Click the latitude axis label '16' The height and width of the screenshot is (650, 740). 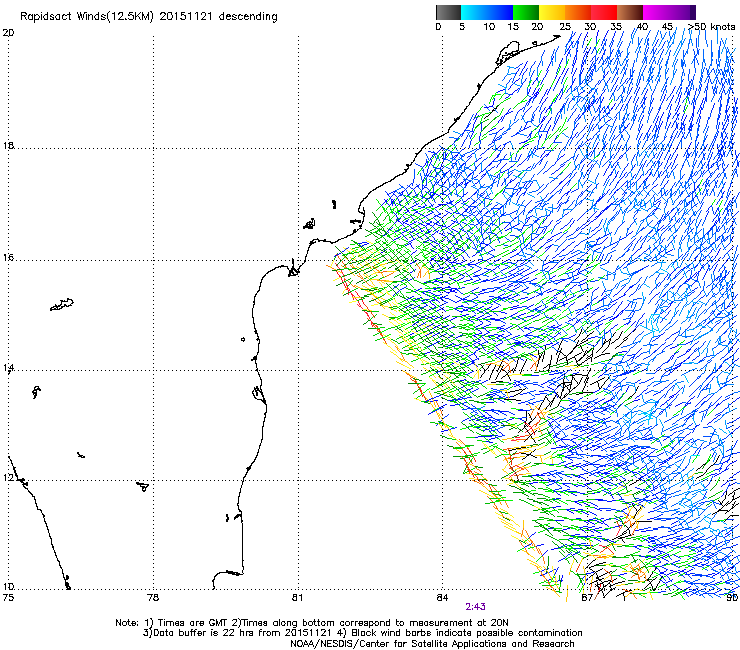8,258
